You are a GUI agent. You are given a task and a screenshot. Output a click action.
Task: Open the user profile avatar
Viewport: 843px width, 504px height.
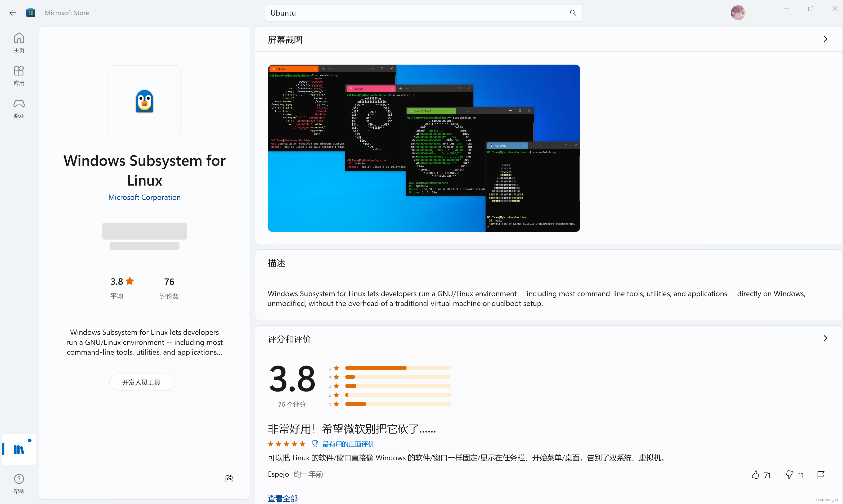point(738,13)
